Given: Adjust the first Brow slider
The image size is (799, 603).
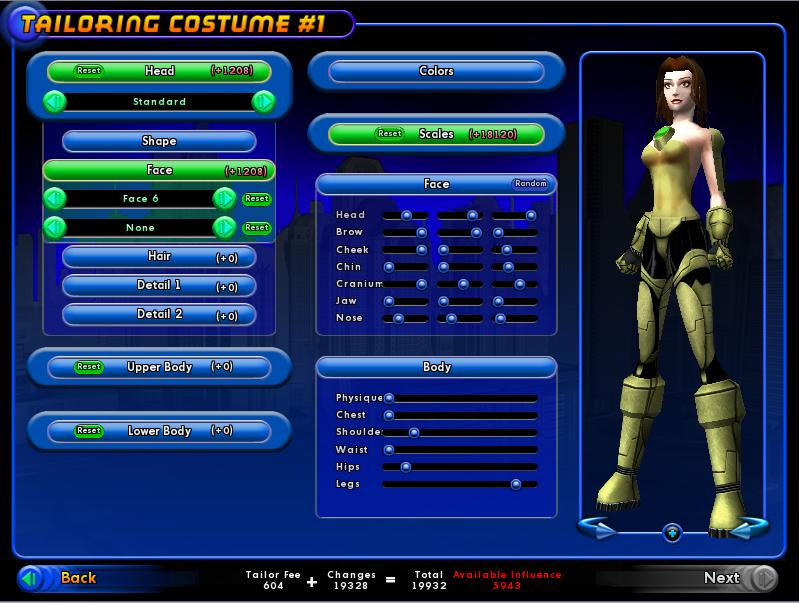Looking at the screenshot, I should [406, 233].
